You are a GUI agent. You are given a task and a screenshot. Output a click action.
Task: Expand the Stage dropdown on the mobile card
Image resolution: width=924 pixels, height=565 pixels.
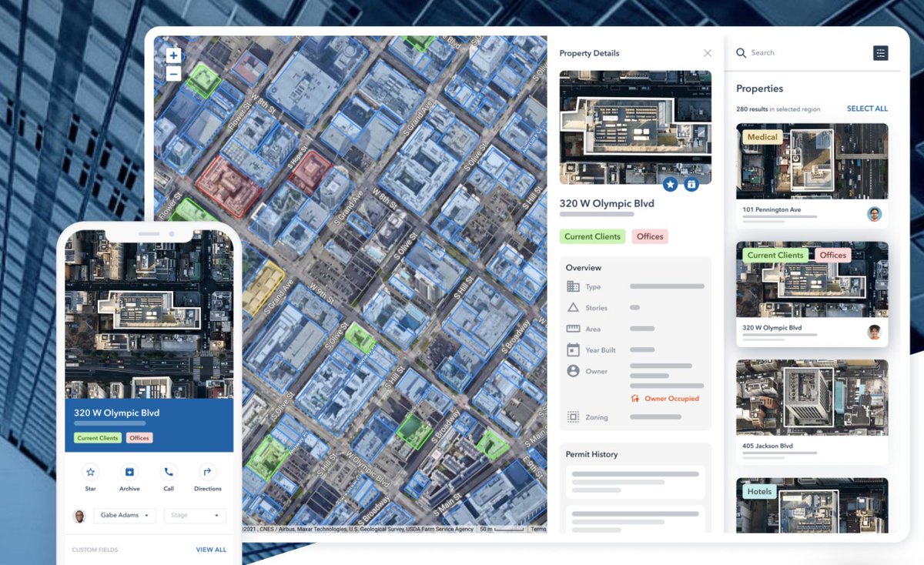click(x=194, y=515)
